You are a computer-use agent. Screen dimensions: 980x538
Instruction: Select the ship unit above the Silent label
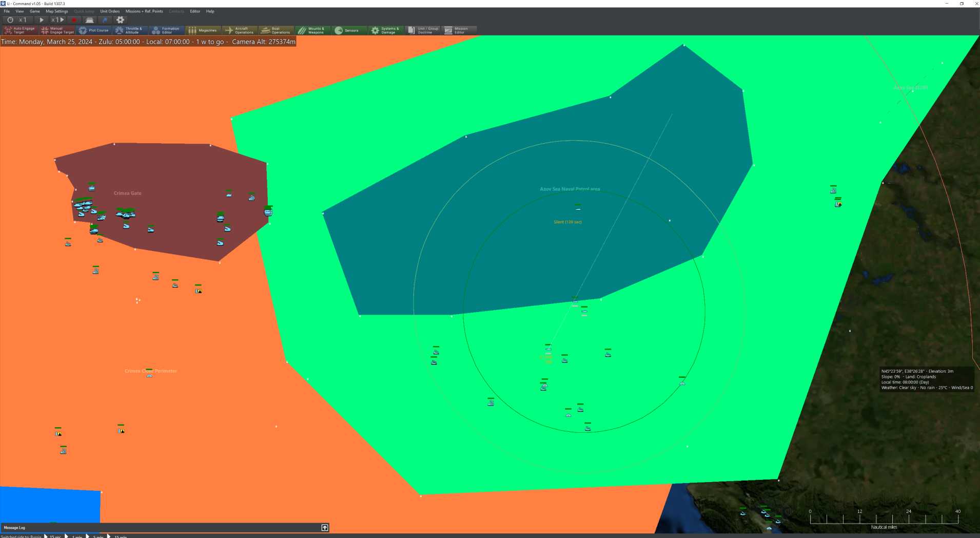(x=578, y=208)
